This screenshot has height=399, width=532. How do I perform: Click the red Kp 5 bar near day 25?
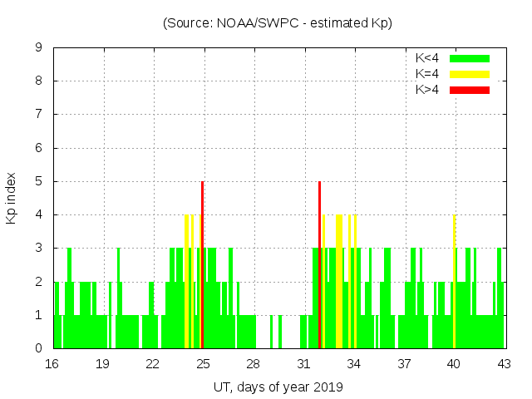click(x=202, y=264)
